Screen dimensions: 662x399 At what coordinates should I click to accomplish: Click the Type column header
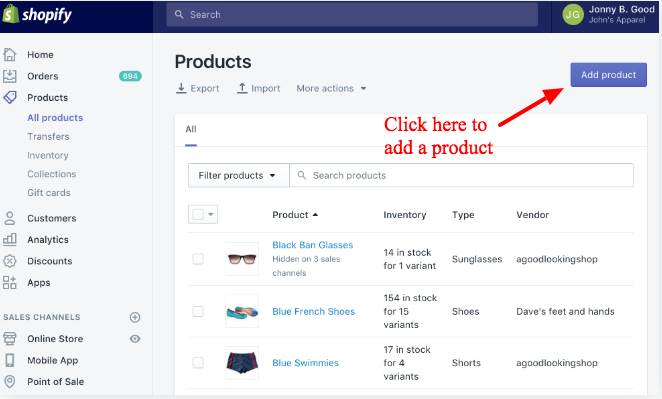(463, 214)
